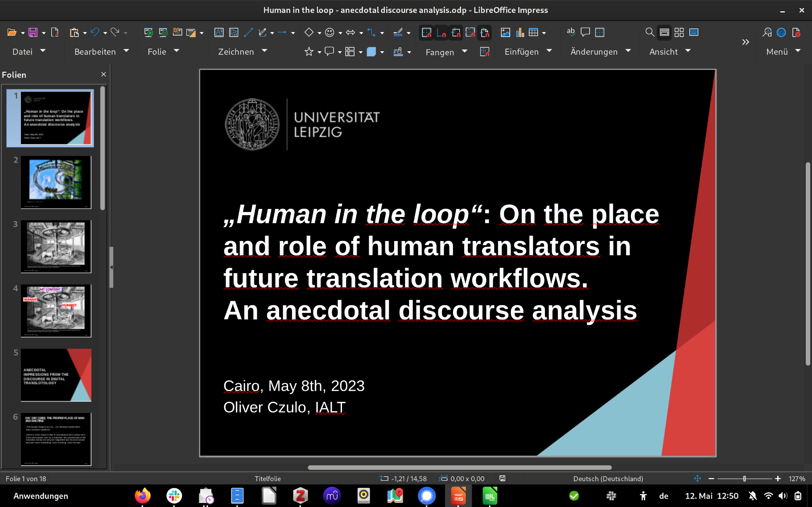The height and width of the screenshot is (507, 812).
Task: Toggle snap to grid
Action: [427, 33]
